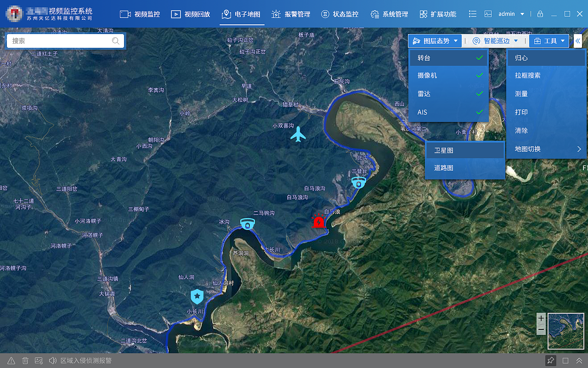This screenshot has width=588, height=368.
Task: Click the lock screen padlock icon
Action: [540, 14]
